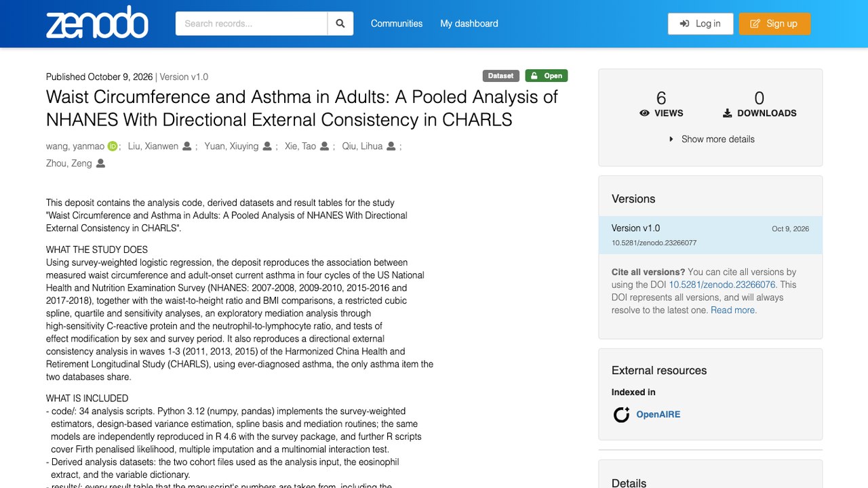This screenshot has width=868, height=488.
Task: Click the orange Sign up button
Action: point(774,24)
